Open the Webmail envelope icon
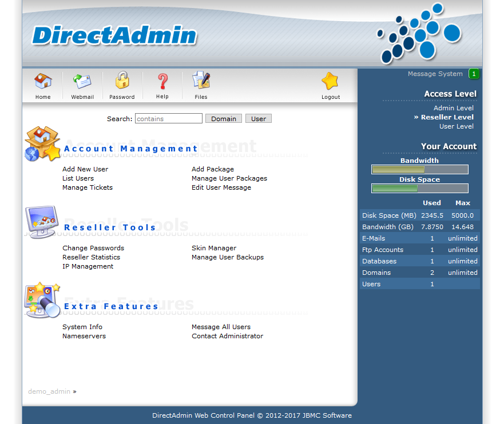504x424 pixels. tap(82, 81)
